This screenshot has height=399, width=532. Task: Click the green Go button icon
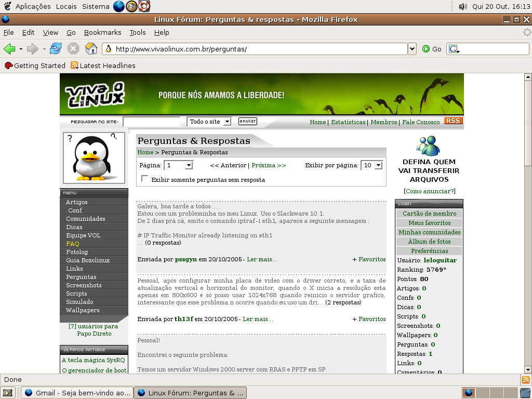[x=426, y=49]
